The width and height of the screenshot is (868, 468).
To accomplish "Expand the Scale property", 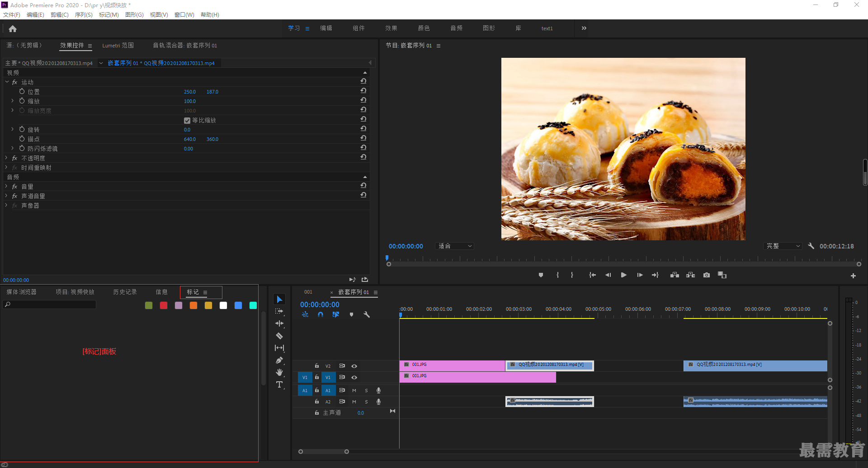I will pos(12,101).
